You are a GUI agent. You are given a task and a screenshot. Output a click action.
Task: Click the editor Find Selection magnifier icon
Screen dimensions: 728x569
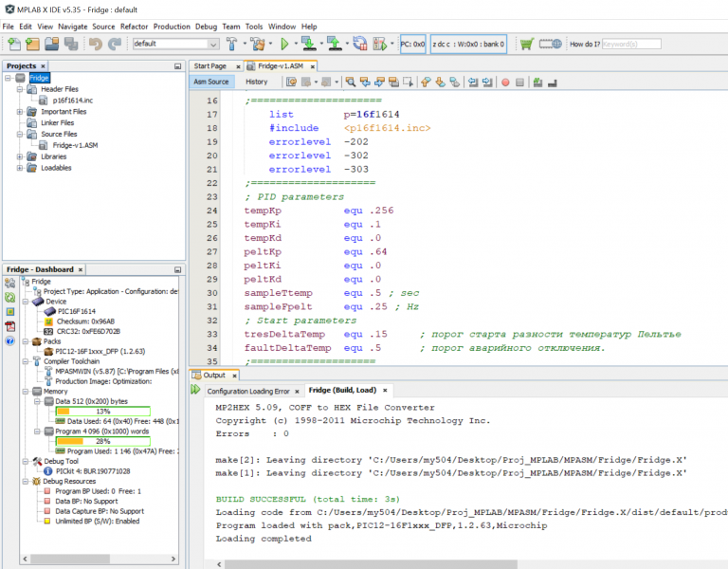click(x=351, y=83)
